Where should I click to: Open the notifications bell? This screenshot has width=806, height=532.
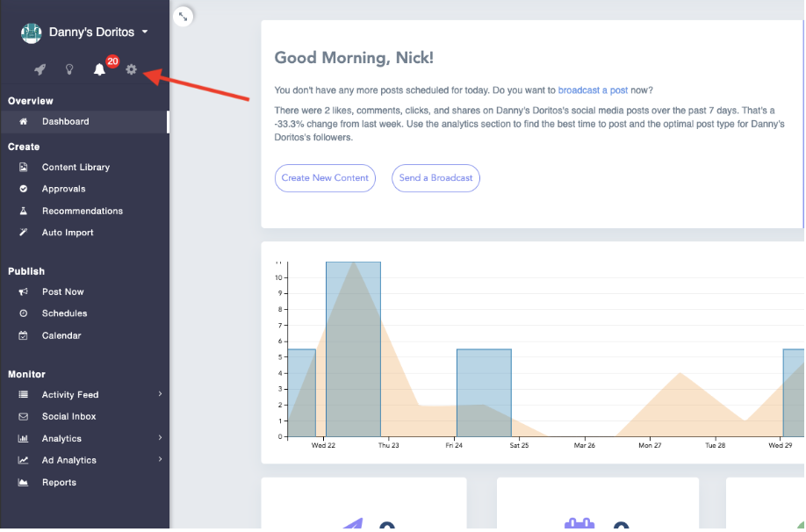[99, 70]
